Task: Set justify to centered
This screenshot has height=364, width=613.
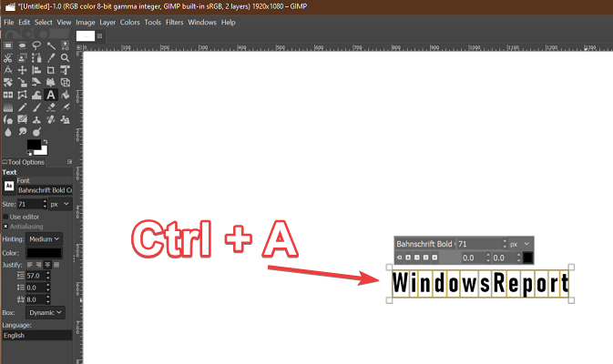Action: [x=47, y=265]
